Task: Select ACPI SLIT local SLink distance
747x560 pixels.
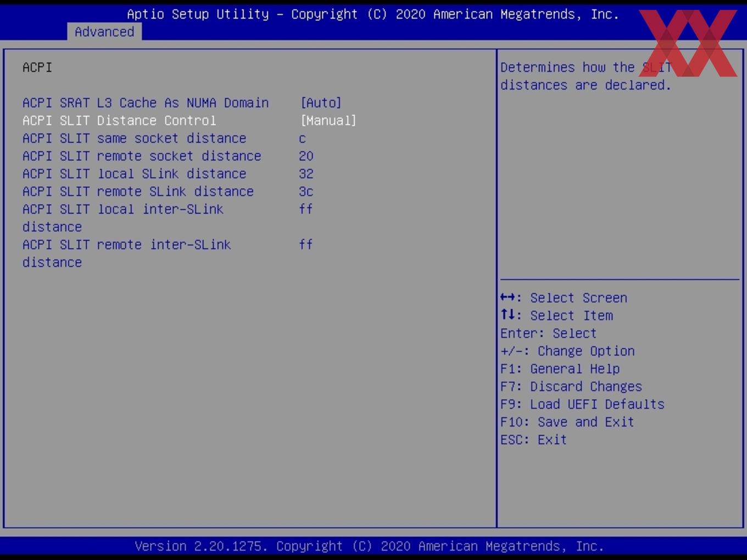Action: click(134, 173)
